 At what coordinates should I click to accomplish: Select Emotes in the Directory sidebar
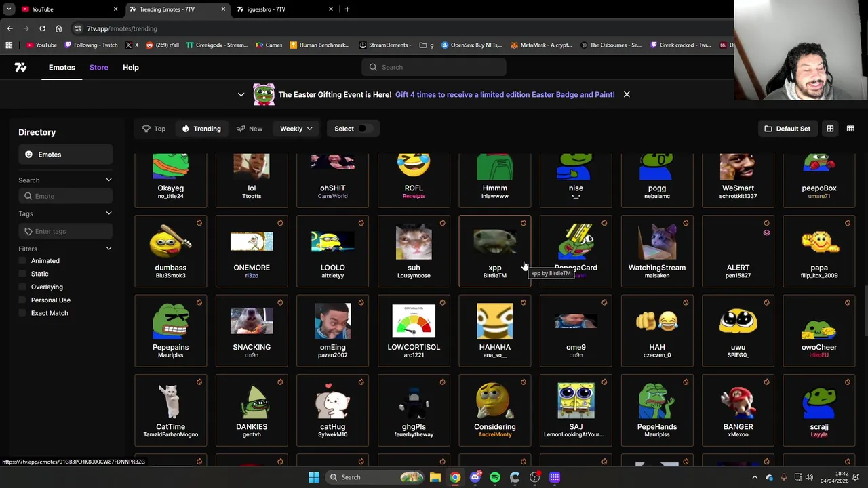[x=65, y=155]
